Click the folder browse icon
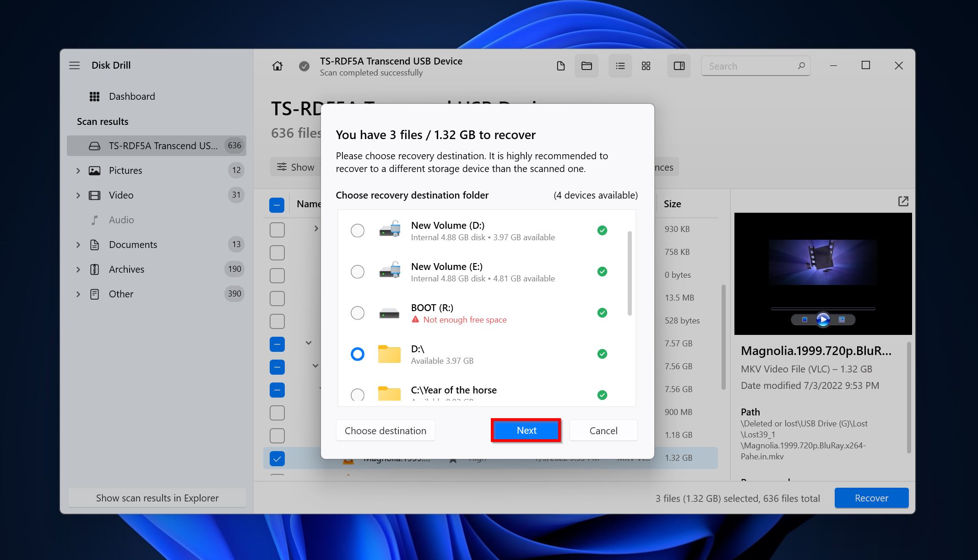The image size is (978, 560). (x=588, y=66)
